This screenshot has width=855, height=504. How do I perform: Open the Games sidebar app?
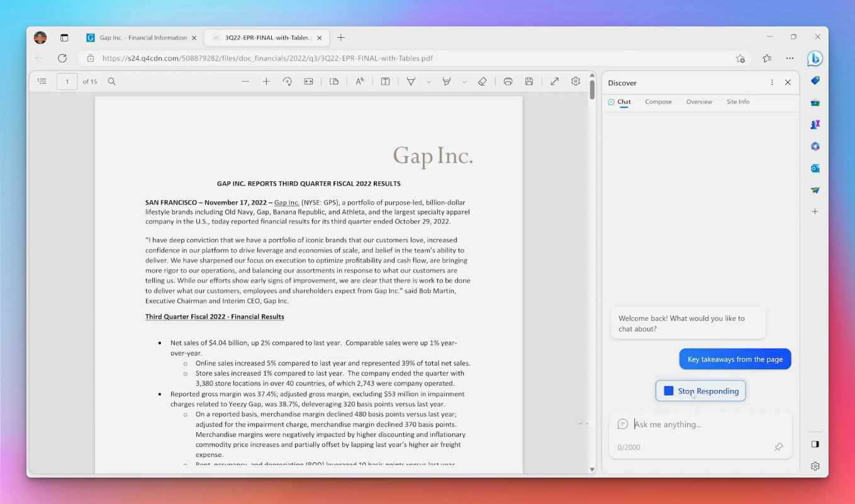pyautogui.click(x=815, y=125)
